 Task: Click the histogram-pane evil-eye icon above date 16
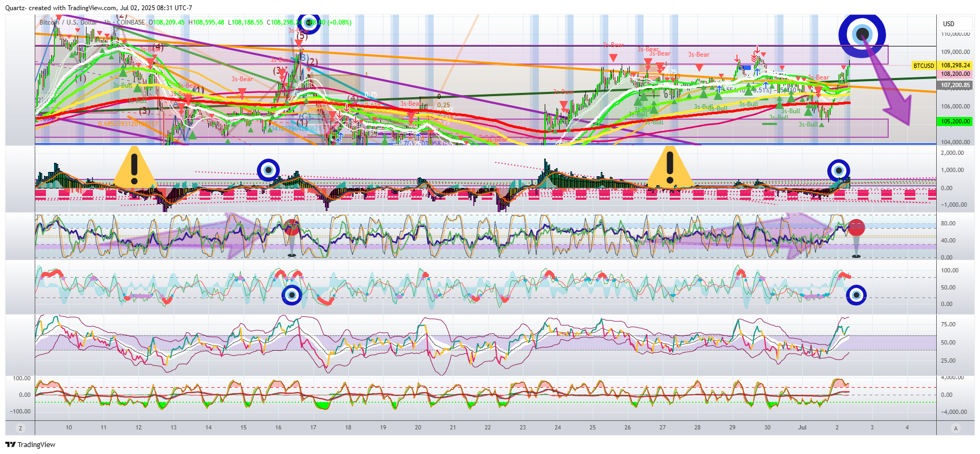268,170
